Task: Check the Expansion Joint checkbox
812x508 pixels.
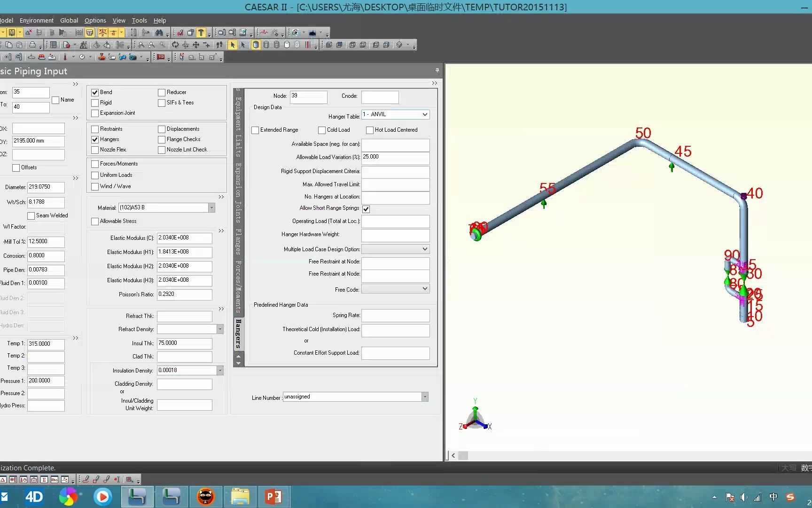Action: tap(95, 113)
